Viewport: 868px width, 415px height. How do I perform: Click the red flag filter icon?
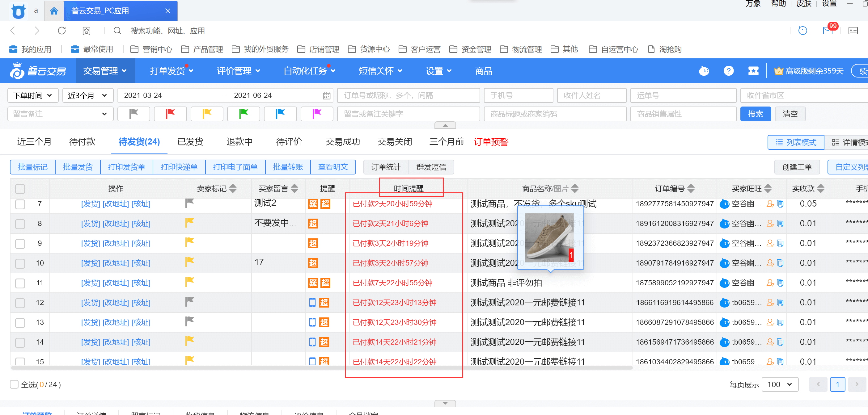(170, 114)
